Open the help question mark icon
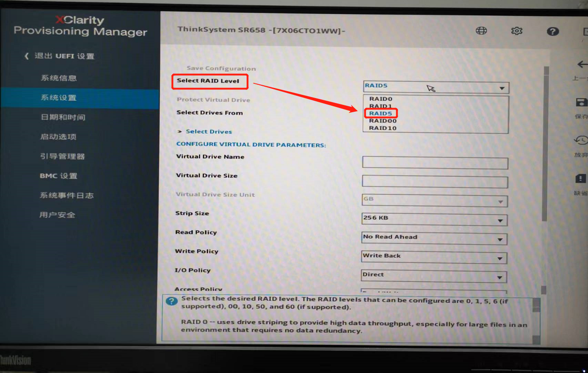Screen dimensions: 588x373 [x=552, y=31]
